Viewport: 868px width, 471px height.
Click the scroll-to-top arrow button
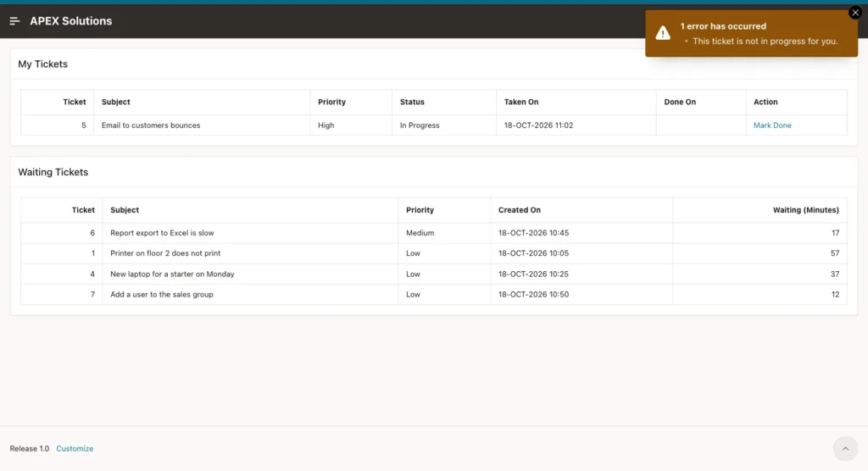[x=845, y=448]
